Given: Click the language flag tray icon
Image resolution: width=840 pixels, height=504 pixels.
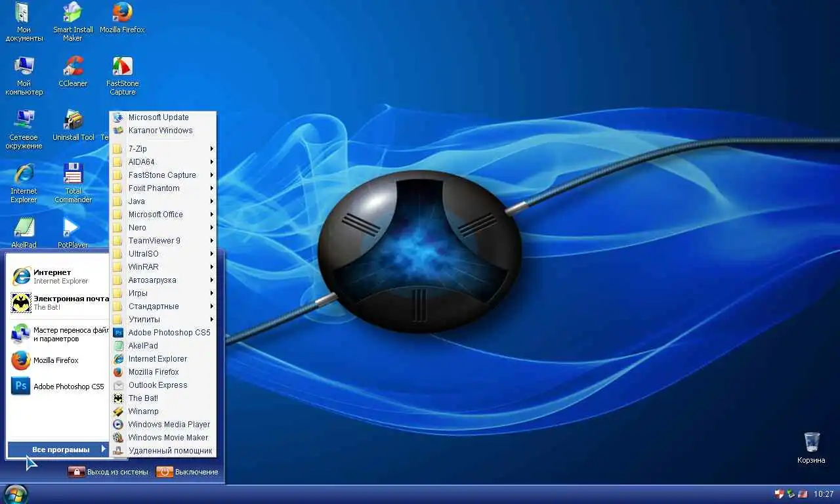Looking at the screenshot, I should 802,493.
